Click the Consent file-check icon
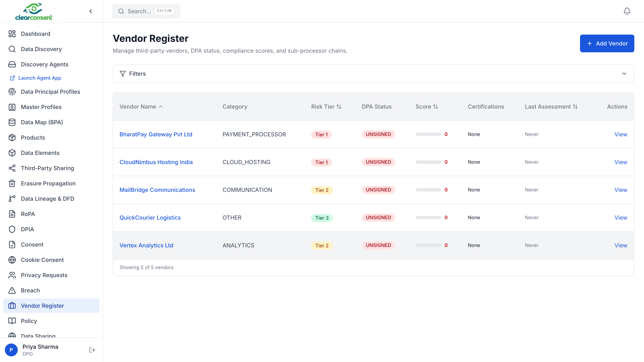 coord(12,244)
